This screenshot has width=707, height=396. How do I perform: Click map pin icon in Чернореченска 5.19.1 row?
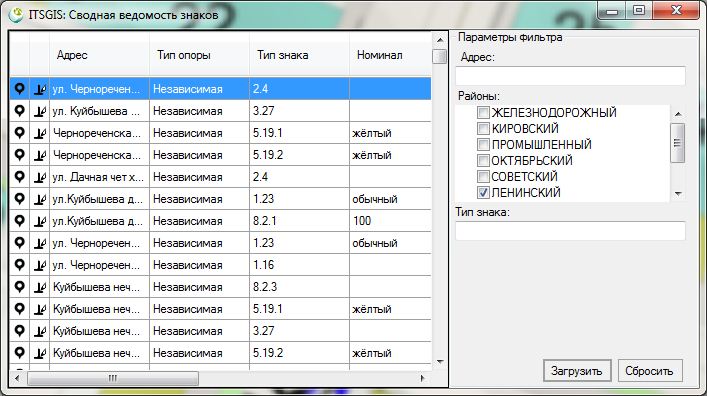coord(19,133)
